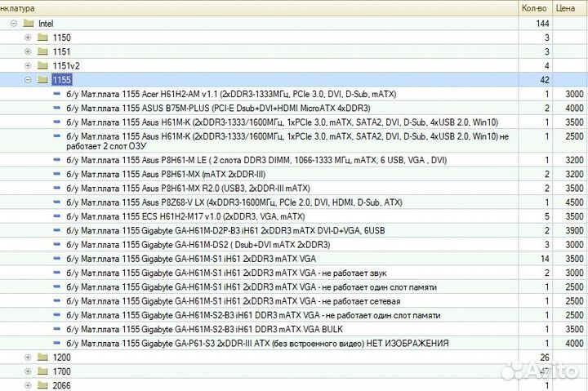Viewport: 588px width, 391px height.
Task: Click quantity 26 in the 1200 row
Action: [x=545, y=358]
